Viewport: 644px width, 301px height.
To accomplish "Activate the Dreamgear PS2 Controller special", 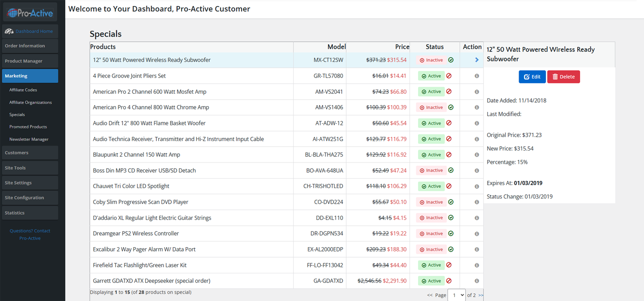I will click(451, 233).
